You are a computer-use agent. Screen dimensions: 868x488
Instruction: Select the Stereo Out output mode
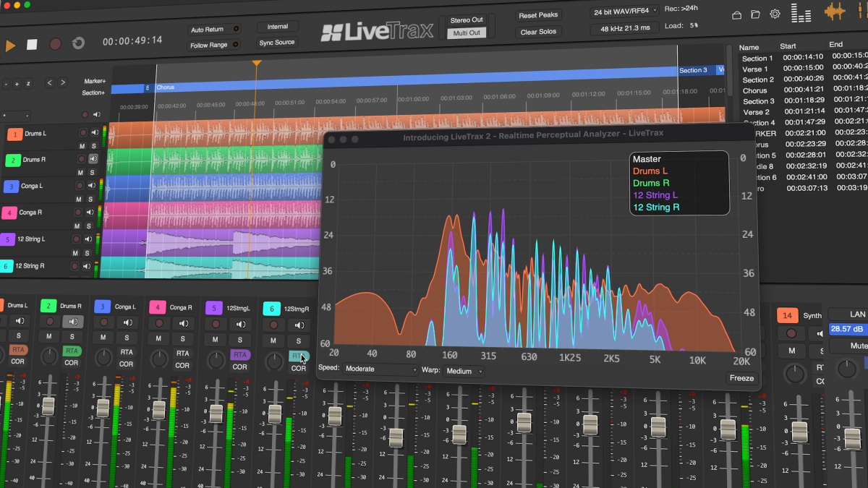pyautogui.click(x=467, y=20)
